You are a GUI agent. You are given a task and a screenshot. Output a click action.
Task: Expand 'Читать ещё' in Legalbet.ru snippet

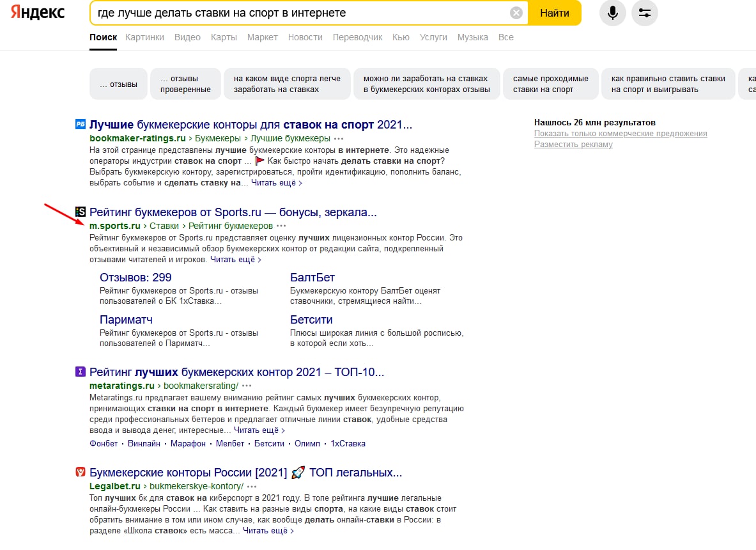click(268, 531)
